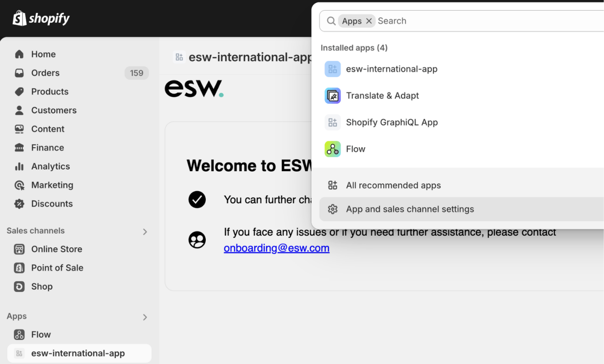Click the Products tag icon
The width and height of the screenshot is (604, 364).
coord(19,92)
